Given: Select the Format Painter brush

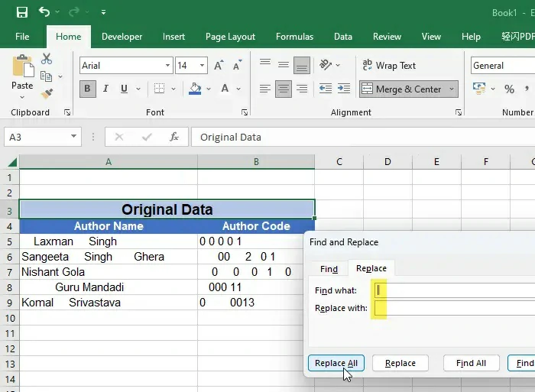Looking at the screenshot, I should pyautogui.click(x=47, y=94).
